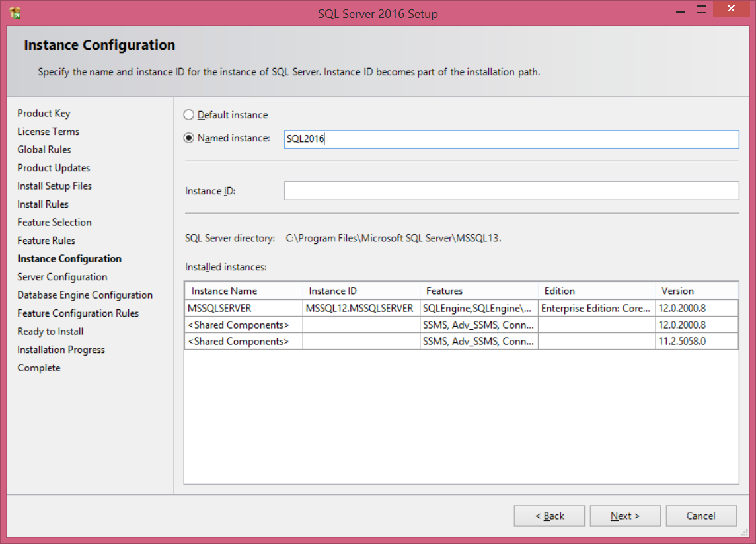Sort by Features column header
The height and width of the screenshot is (544, 756).
[478, 291]
